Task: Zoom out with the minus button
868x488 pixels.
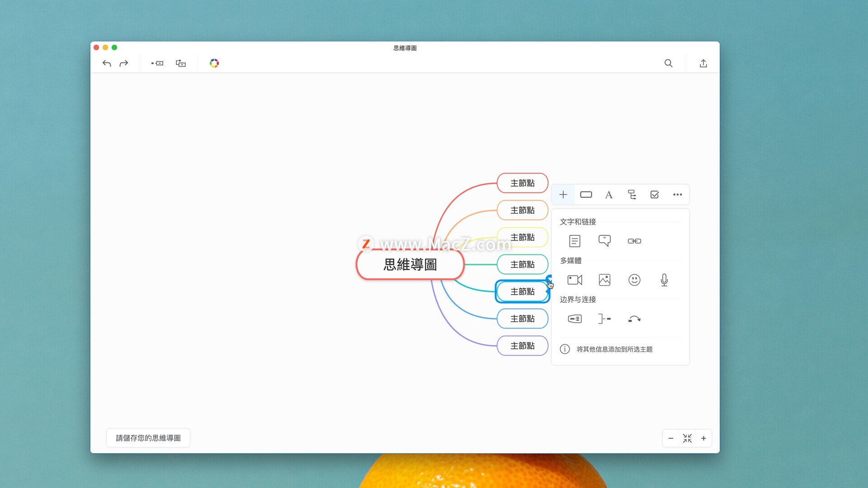Action: point(671,438)
